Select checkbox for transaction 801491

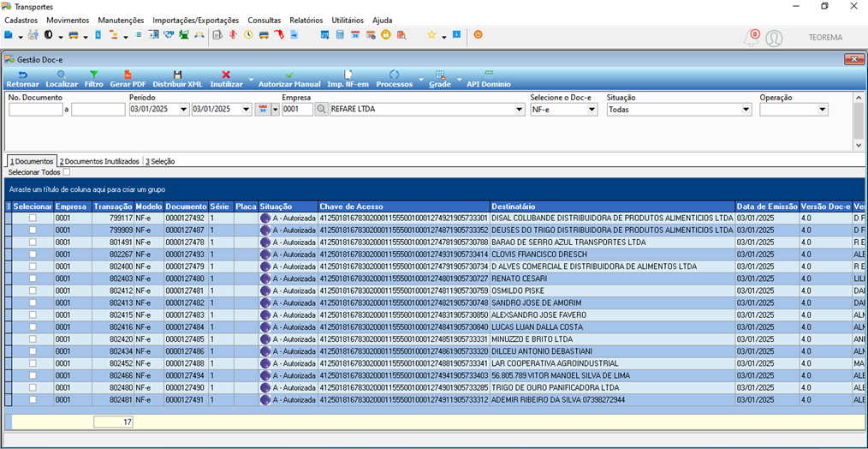coord(33,242)
